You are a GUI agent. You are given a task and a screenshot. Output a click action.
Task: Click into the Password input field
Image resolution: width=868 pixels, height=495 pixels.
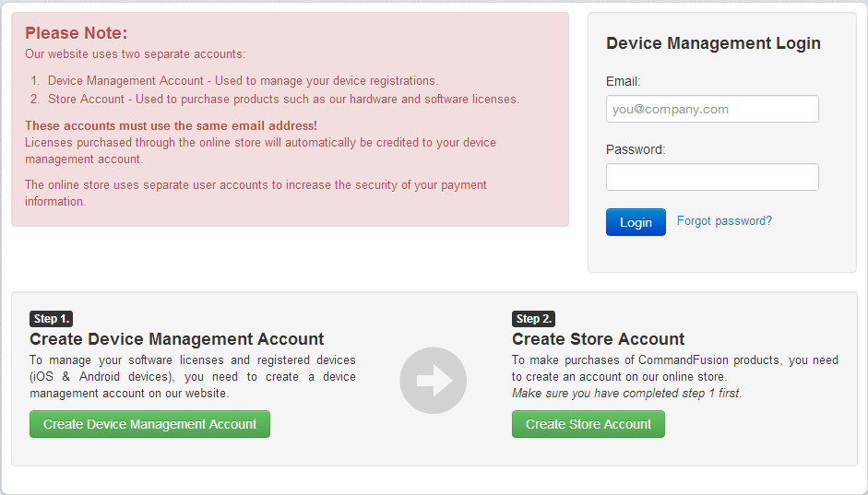coord(711,177)
